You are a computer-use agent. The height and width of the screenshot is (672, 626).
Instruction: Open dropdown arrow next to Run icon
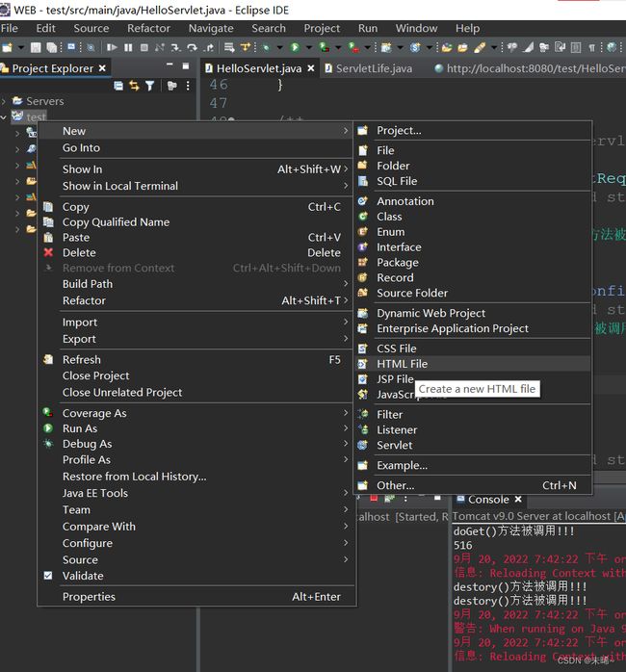pos(309,47)
